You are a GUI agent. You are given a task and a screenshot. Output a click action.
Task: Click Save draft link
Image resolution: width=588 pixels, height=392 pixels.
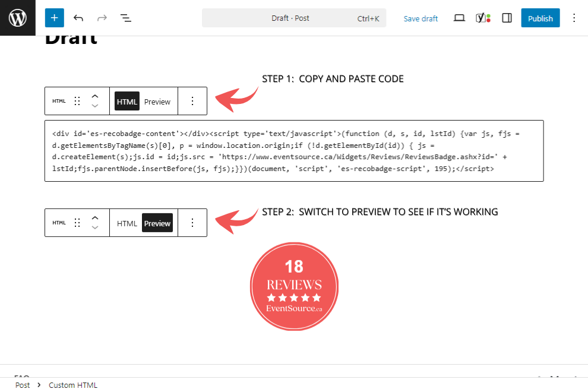pyautogui.click(x=421, y=18)
